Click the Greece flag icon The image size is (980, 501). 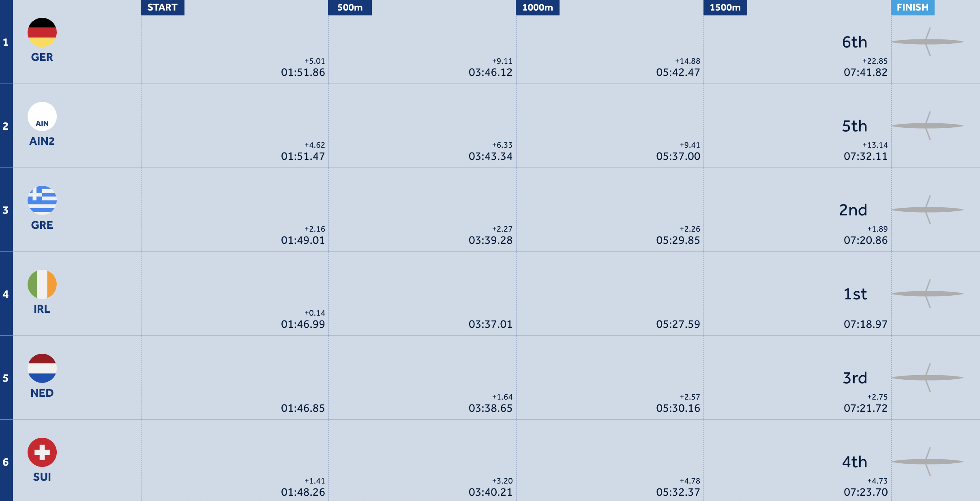coord(42,200)
